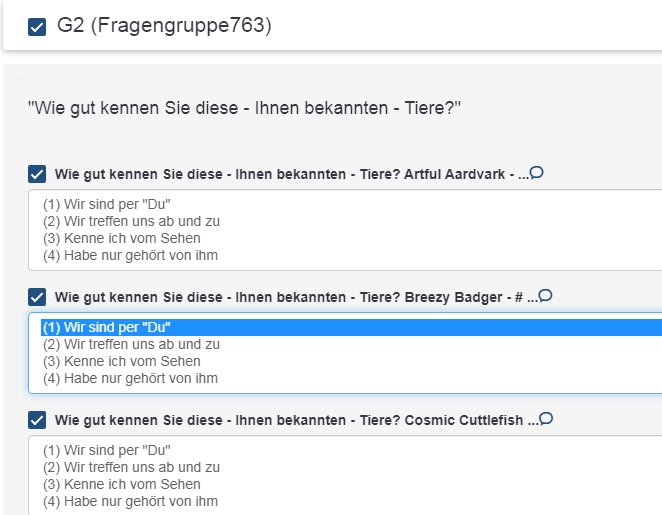Uncheck the G2 (Fragengruppe763) group checkbox
Screen dimensions: 662x515
[x=37, y=27]
